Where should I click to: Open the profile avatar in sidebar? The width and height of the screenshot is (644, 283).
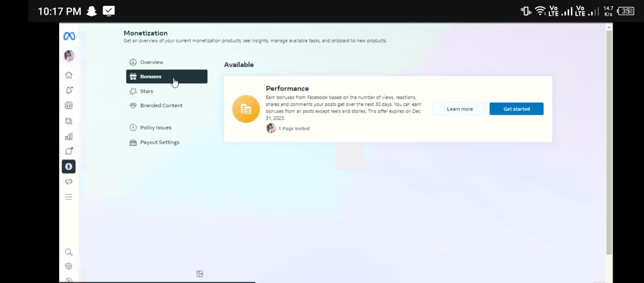pos(69,56)
